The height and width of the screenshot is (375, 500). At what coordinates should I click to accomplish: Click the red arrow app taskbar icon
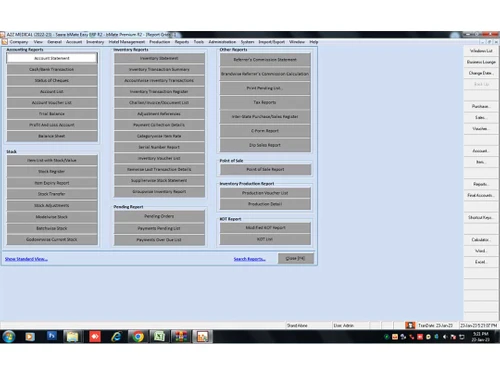click(95, 337)
